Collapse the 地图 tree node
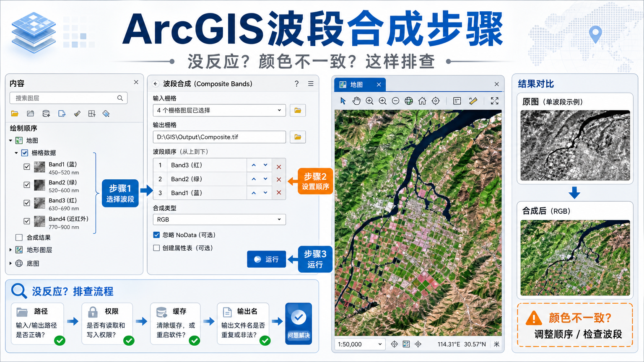This screenshot has width=644, height=362. coord(10,141)
